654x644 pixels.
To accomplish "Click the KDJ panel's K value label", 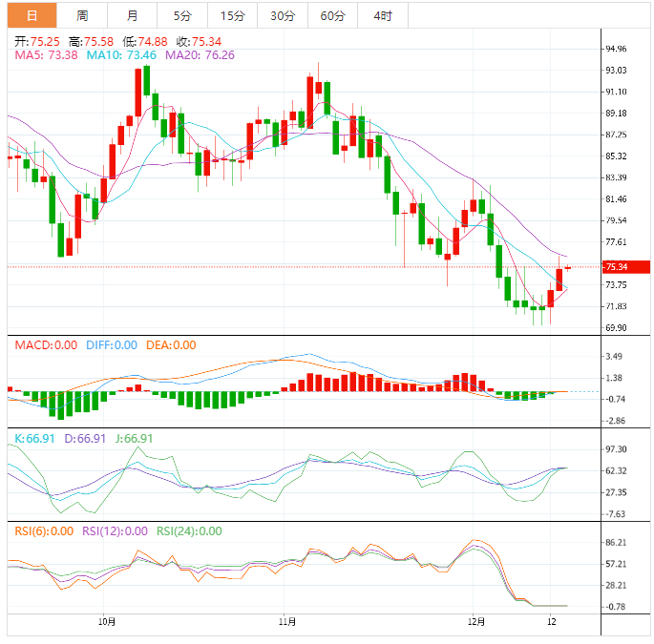I will point(33,439).
